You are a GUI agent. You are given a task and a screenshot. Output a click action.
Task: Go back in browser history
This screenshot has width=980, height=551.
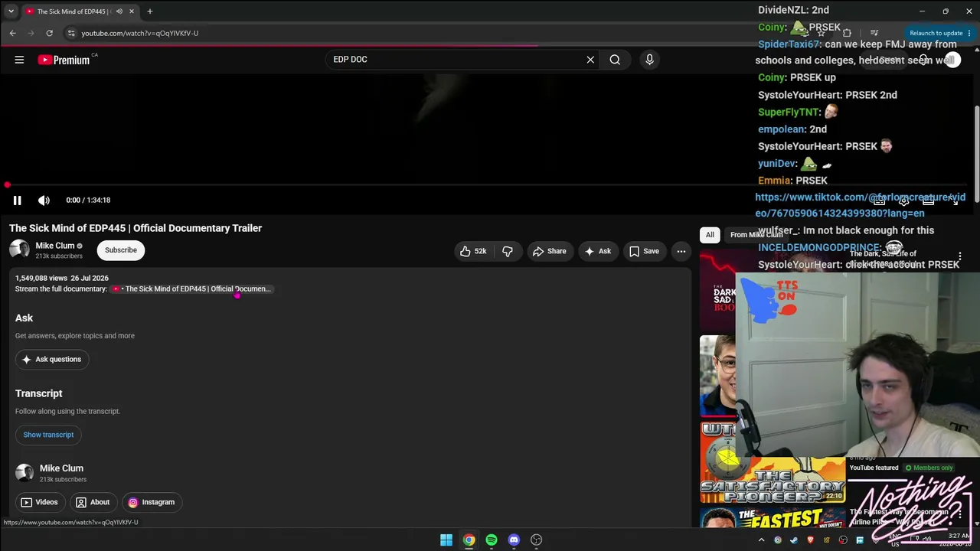tap(13, 33)
